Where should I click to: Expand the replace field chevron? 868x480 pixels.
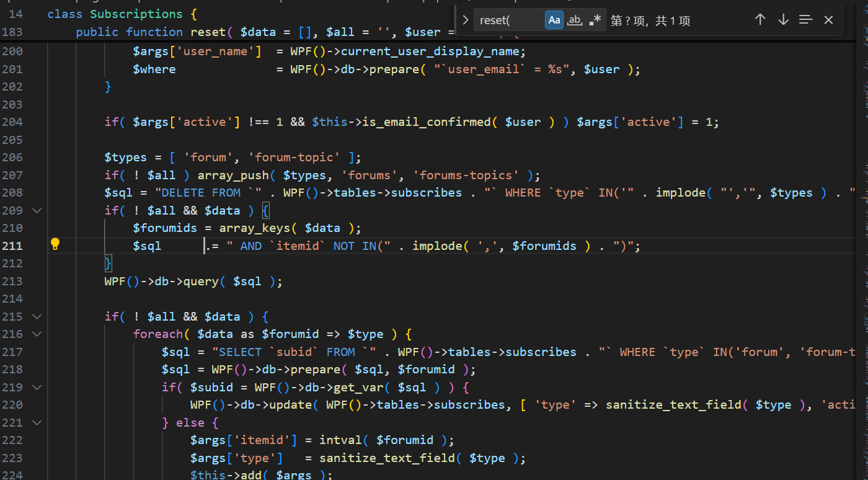point(466,20)
